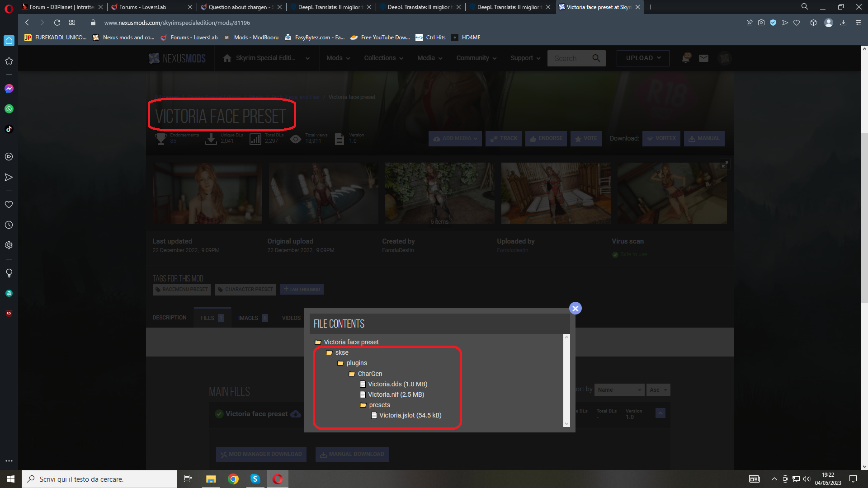
Task: Open sidebar Settings gear
Action: coord(9,245)
